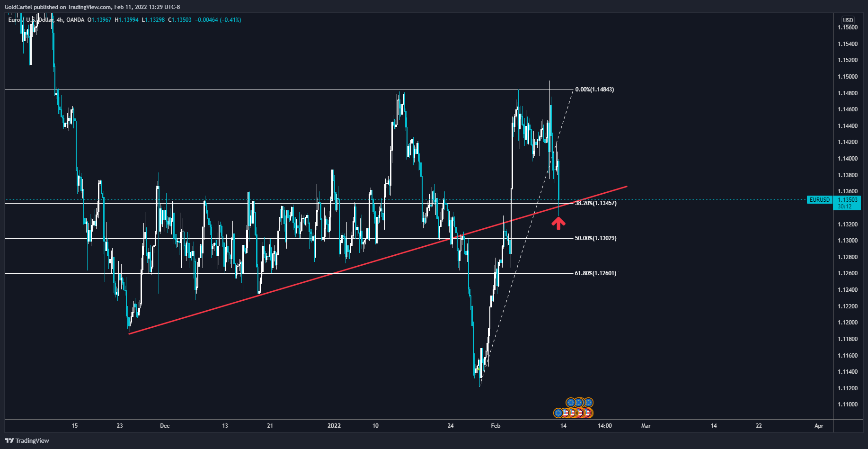The image size is (868, 449).
Task: Click the 22 date label on time axis
Action: click(x=759, y=426)
